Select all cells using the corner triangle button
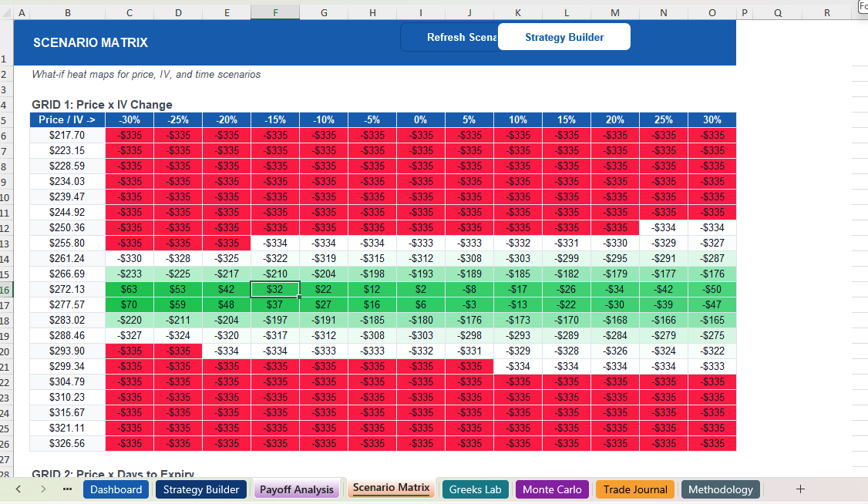 click(x=5, y=12)
